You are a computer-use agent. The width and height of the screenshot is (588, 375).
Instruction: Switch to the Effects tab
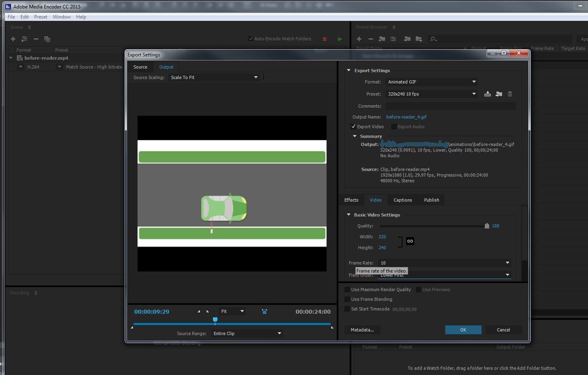(351, 200)
